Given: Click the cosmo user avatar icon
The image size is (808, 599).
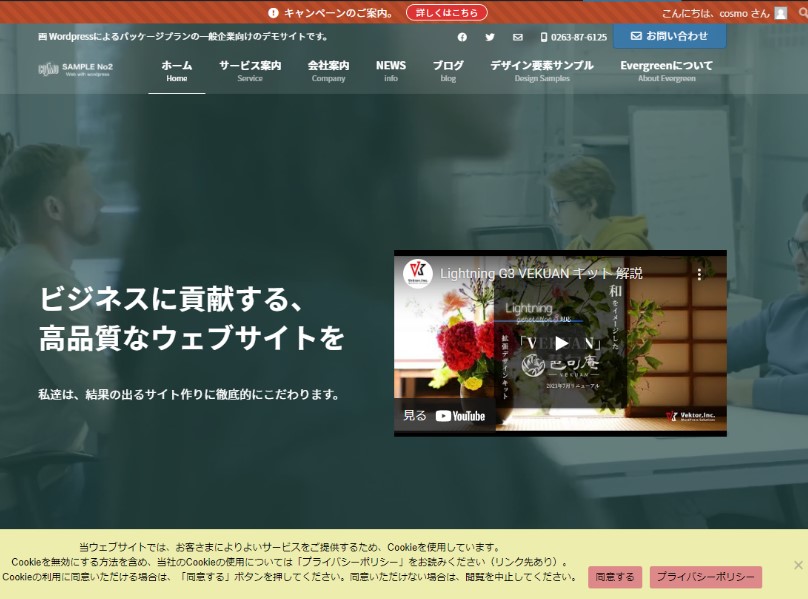Looking at the screenshot, I should pyautogui.click(x=780, y=13).
